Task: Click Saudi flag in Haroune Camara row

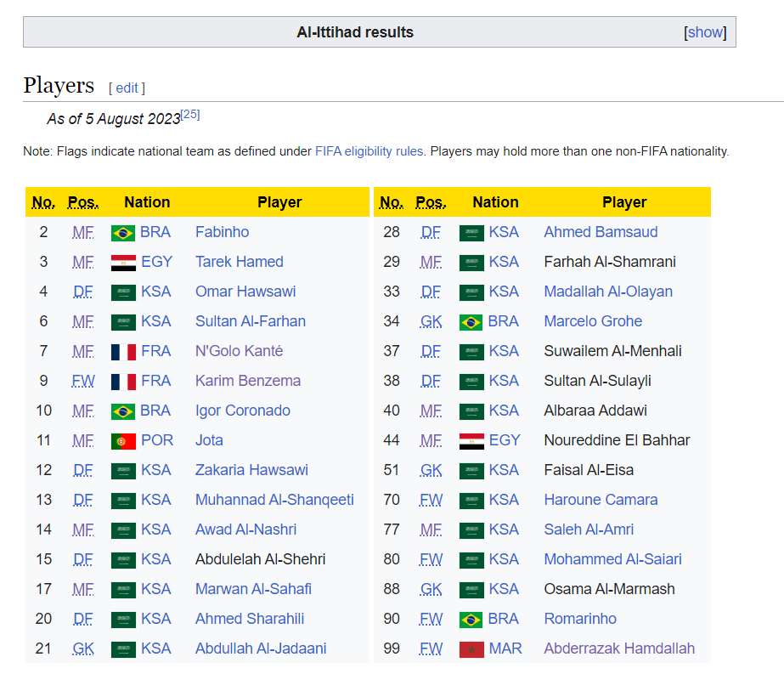Action: click(471, 501)
